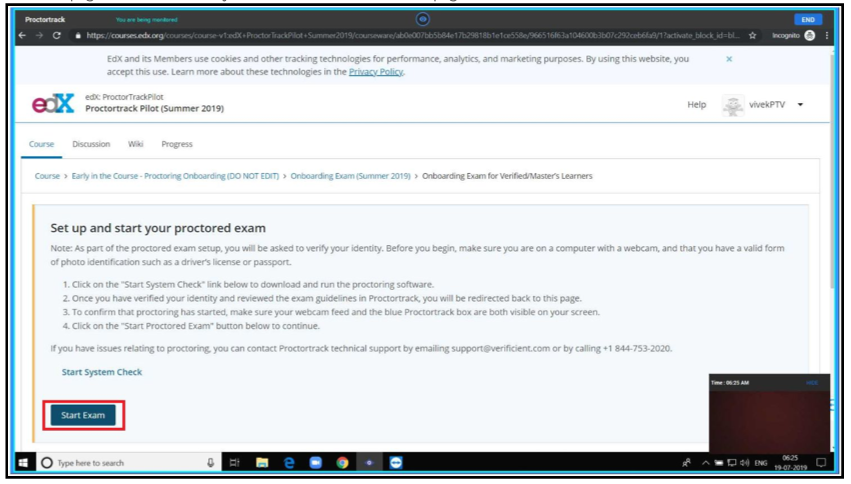Reload the page with the refresh icon
This screenshot has height=484, width=851.
[56, 35]
